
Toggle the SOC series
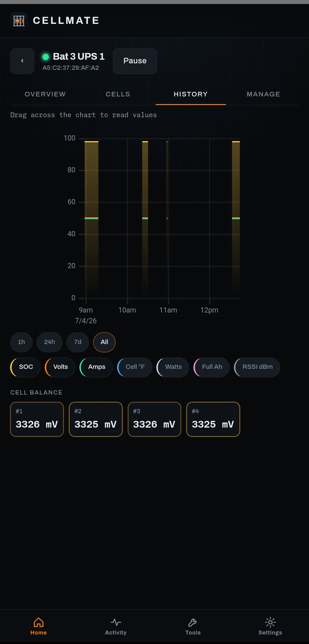tap(26, 367)
